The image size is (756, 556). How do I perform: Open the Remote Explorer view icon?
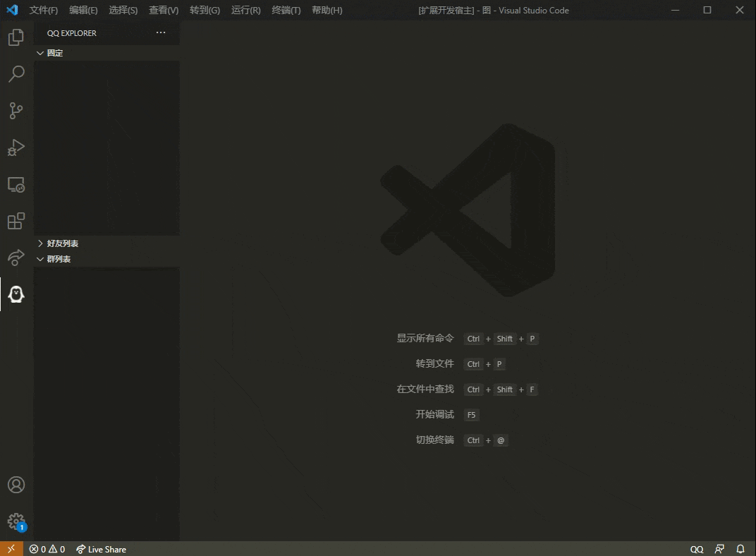(x=16, y=184)
